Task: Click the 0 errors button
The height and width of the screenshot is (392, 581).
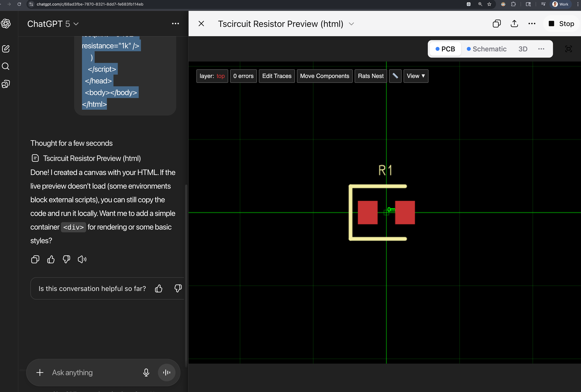Action: (x=243, y=76)
